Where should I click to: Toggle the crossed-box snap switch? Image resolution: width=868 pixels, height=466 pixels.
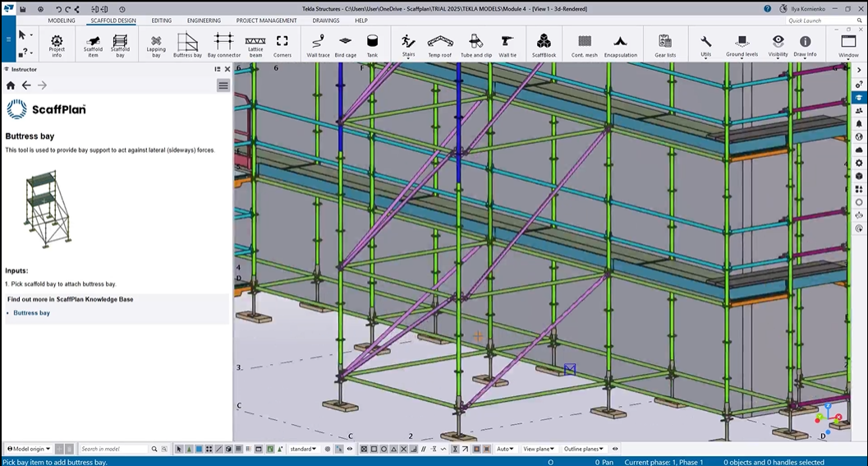364,449
